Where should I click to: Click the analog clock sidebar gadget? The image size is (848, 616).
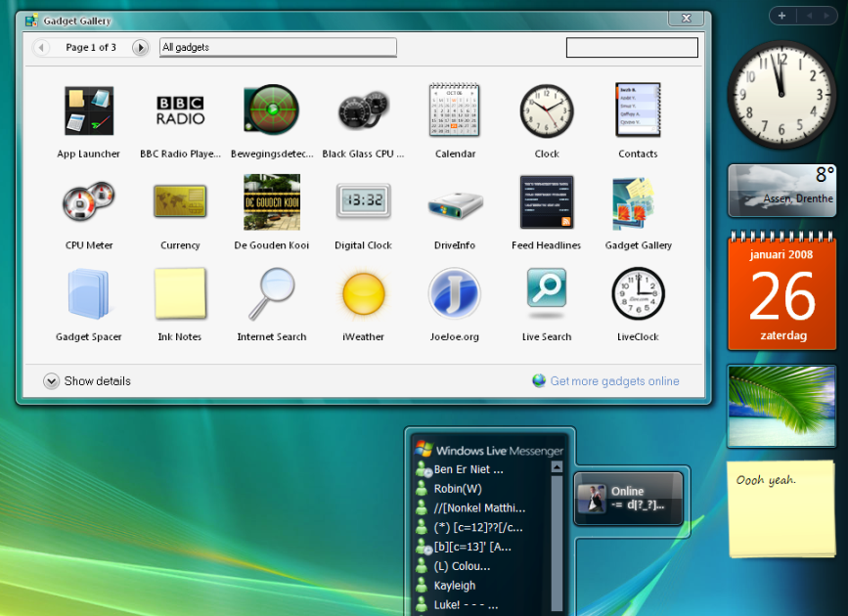pyautogui.click(x=781, y=94)
